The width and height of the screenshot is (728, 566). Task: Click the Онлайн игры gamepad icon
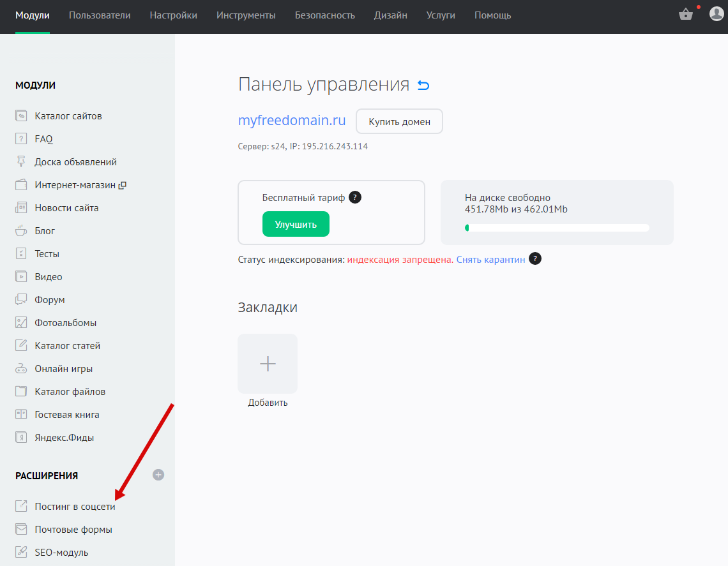22,369
